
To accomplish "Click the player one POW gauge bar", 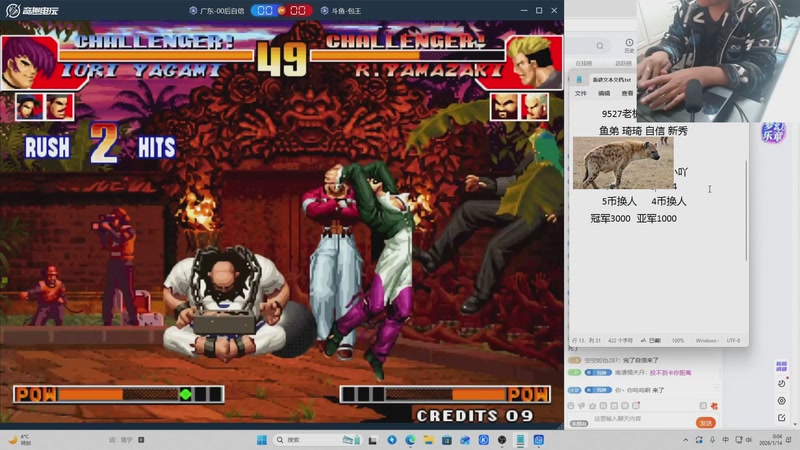I will (x=118, y=394).
